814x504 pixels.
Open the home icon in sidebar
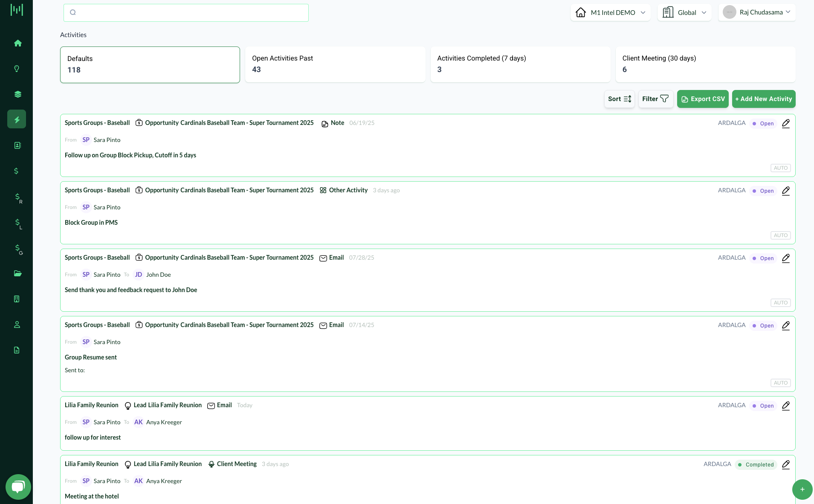point(17,43)
